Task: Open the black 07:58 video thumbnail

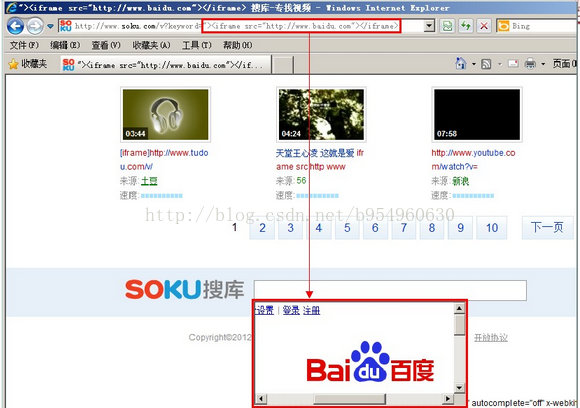Action: (477, 115)
